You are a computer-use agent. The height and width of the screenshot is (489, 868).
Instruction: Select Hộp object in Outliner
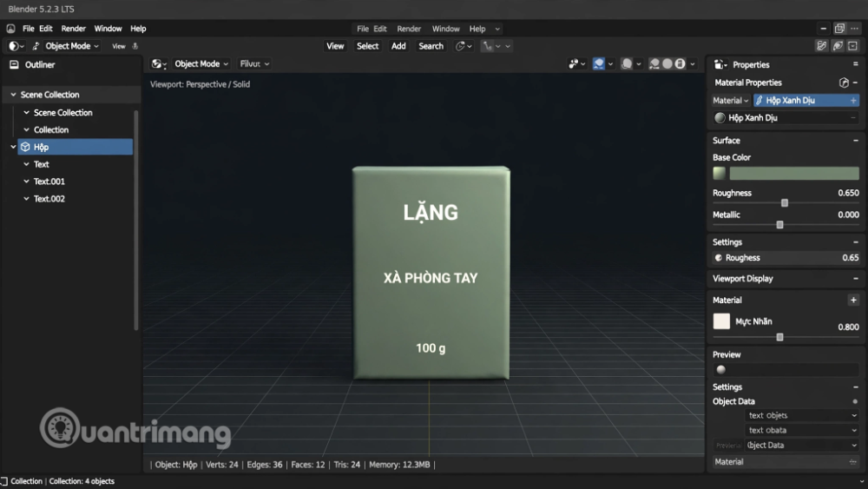(76, 147)
